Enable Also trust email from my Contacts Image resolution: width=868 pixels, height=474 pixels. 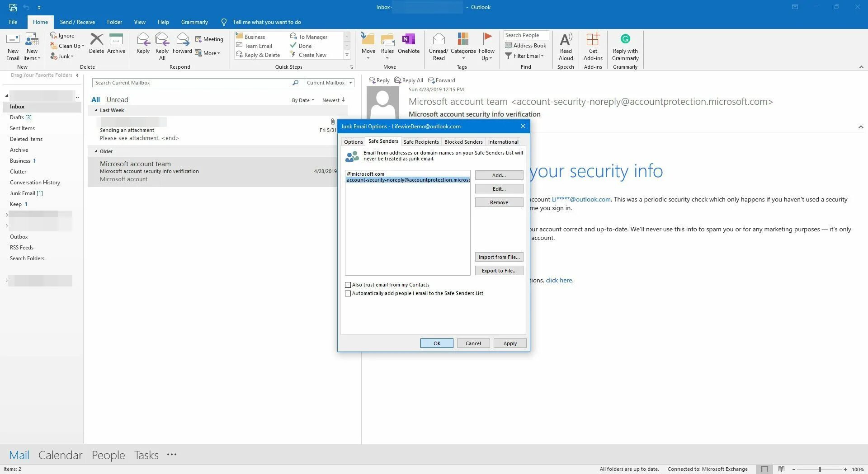click(348, 285)
